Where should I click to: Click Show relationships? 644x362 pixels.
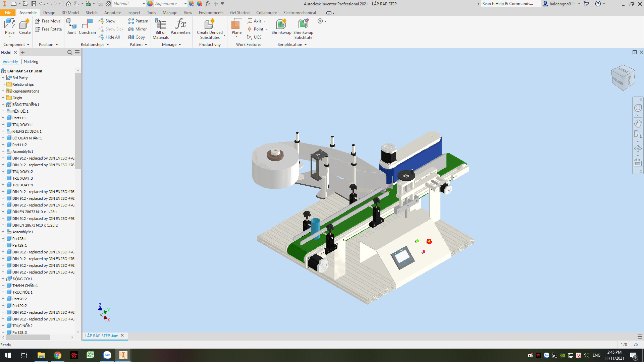point(107,21)
